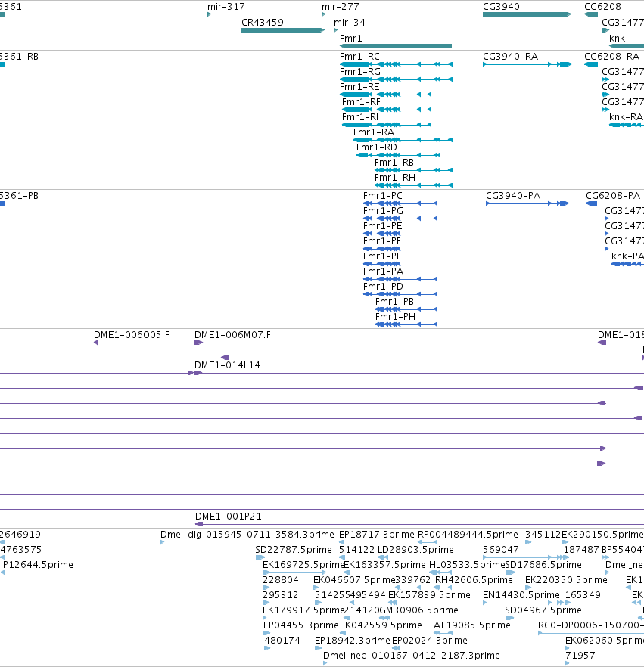Select the mir-277 gene label
This screenshot has width=644, height=667.
click(x=340, y=7)
